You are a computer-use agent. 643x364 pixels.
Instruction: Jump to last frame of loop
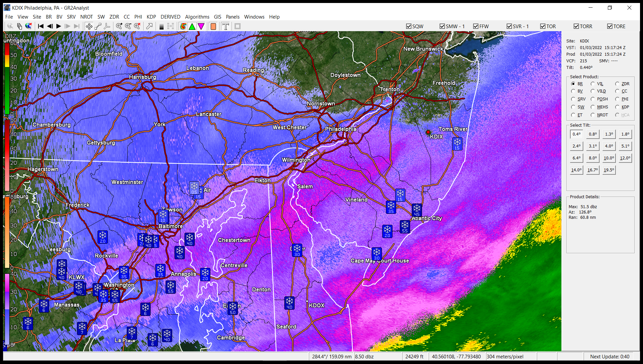(77, 26)
